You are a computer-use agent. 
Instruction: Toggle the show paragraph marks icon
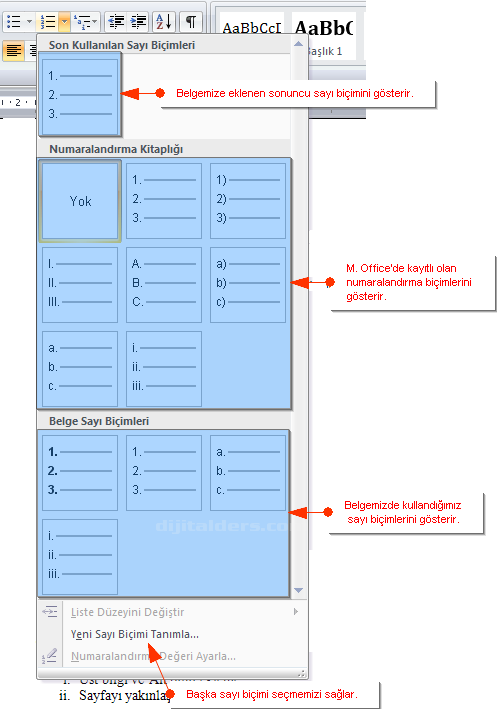(191, 22)
